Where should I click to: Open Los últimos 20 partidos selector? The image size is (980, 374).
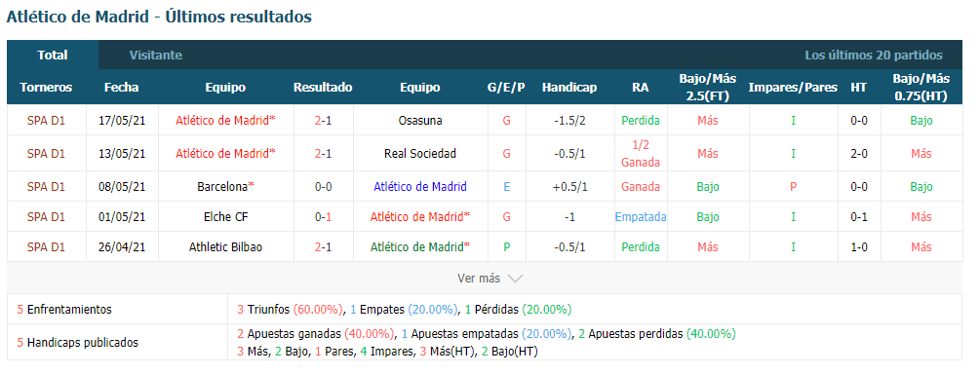(873, 55)
